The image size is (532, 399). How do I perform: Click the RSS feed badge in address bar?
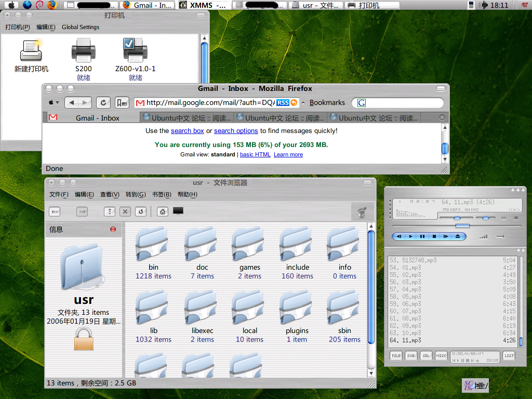[x=283, y=102]
